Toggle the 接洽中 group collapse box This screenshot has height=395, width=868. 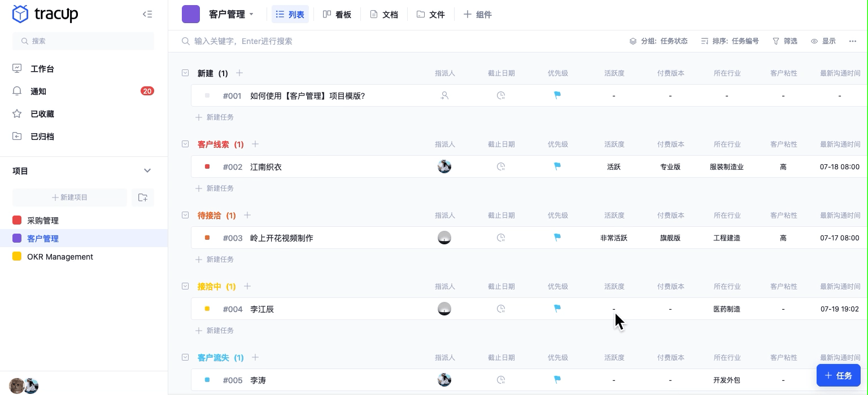tap(185, 286)
